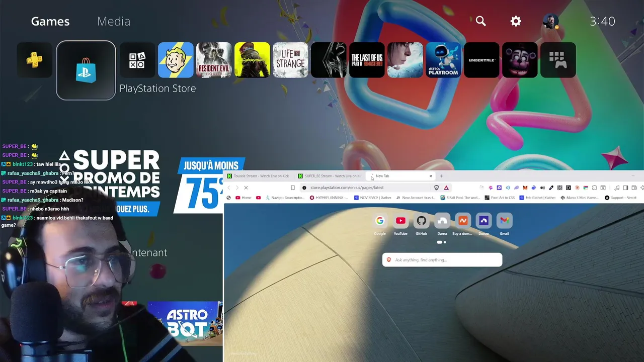644x362 pixels.
Task: Bookmark this page icon in browser
Action: click(x=293, y=188)
